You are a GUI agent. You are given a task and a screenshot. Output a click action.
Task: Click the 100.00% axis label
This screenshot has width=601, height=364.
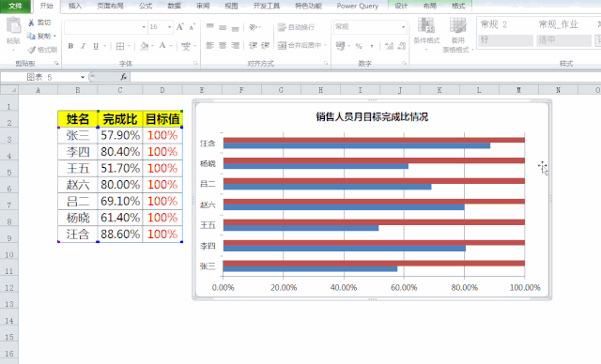click(x=525, y=287)
